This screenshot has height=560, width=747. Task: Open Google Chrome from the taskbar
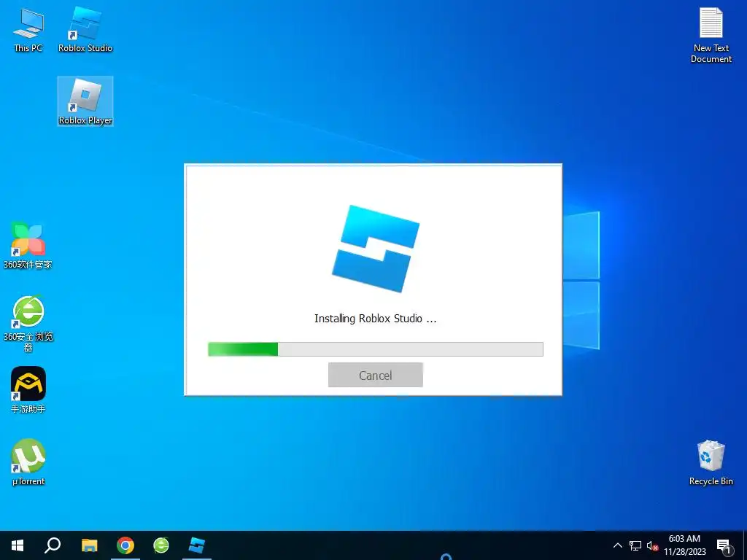point(125,545)
